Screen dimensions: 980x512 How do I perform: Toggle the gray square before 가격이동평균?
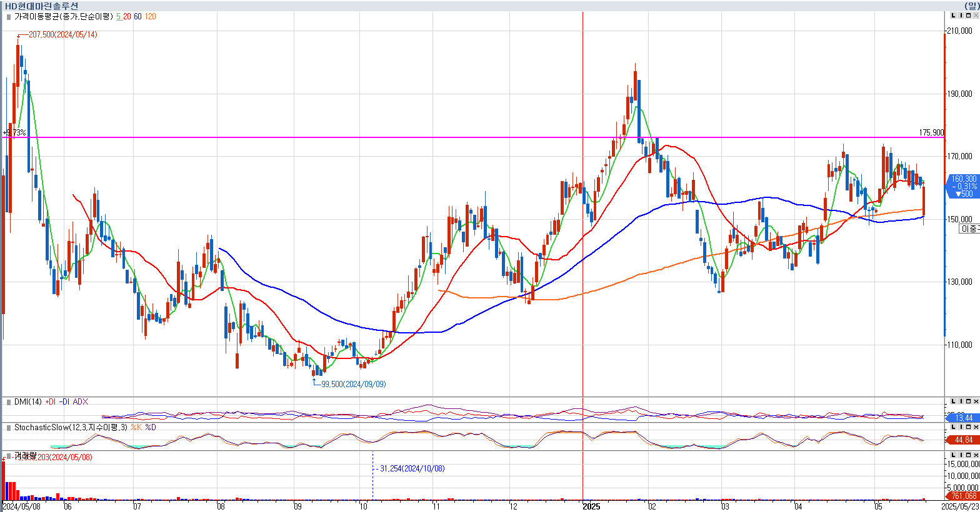[x=8, y=17]
